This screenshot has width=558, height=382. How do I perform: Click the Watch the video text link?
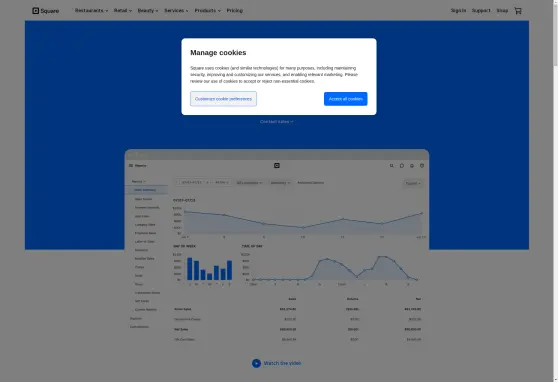(282, 363)
